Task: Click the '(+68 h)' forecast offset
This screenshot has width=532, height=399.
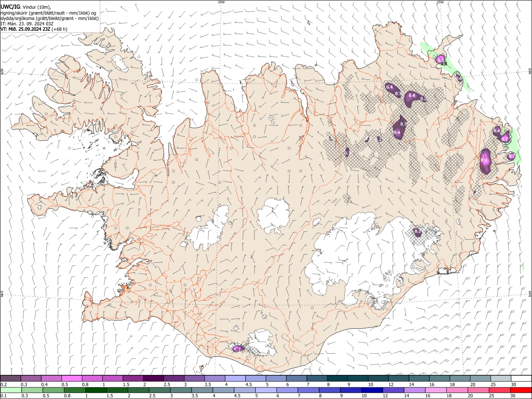Action: 59,29
